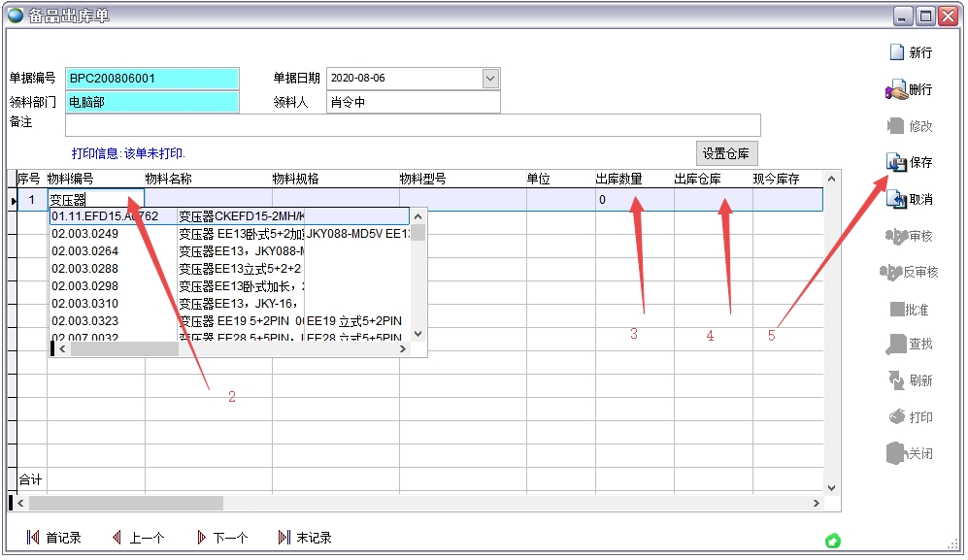968x560 pixels.
Task: Click the 设置仓库 button
Action: click(726, 153)
